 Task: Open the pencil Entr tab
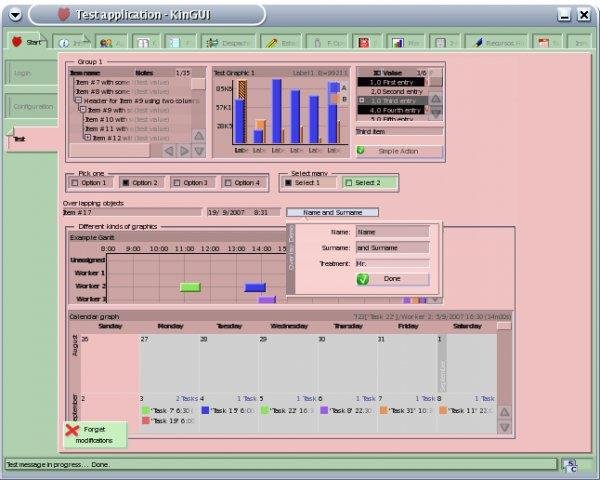pos(281,42)
